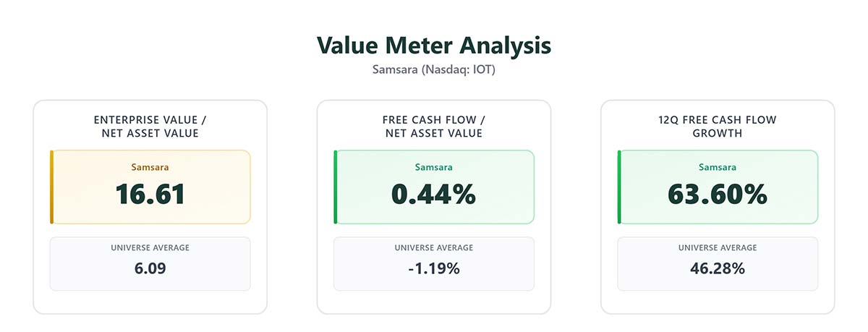Select the -1.19% universe average value
This screenshot has width=868, height=332.
click(434, 269)
